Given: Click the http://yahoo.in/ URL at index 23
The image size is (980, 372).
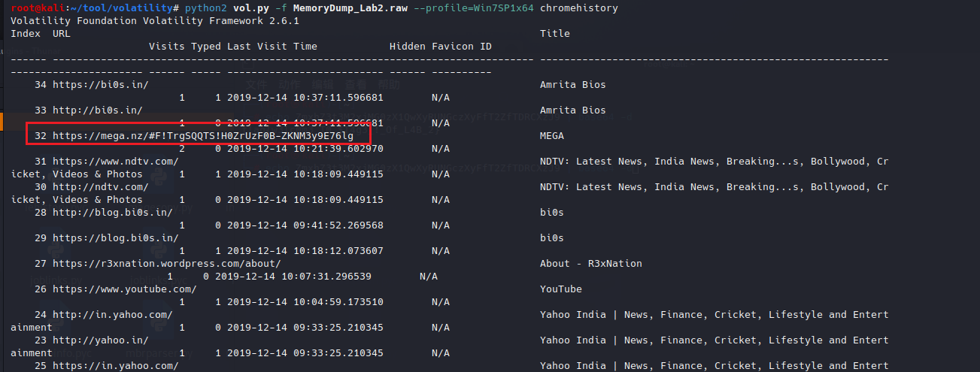Looking at the screenshot, I should [100, 340].
